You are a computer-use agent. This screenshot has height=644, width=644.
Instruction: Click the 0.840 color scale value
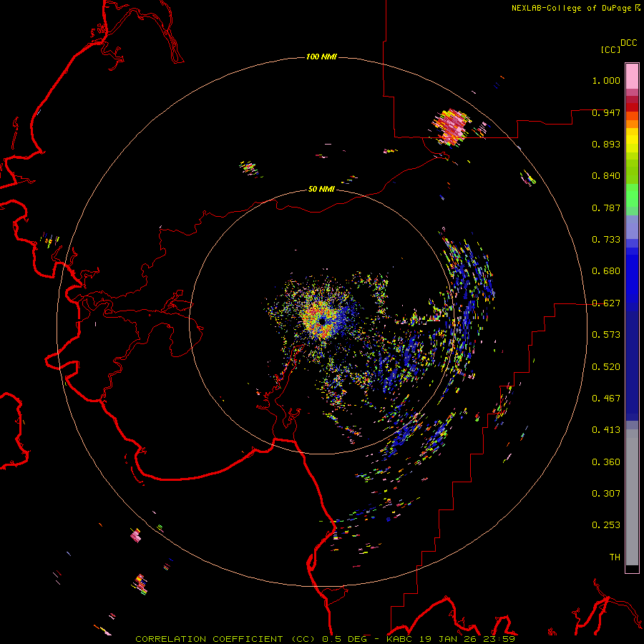(x=606, y=176)
